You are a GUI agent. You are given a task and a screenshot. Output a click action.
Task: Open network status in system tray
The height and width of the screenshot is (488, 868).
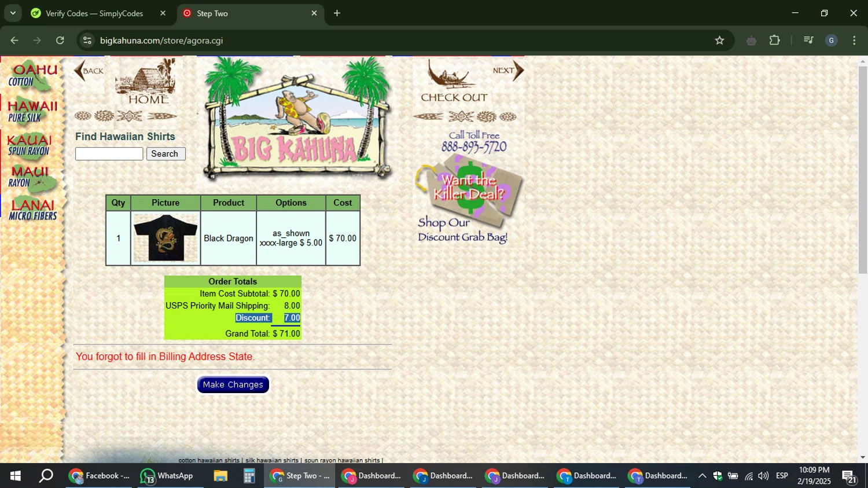749,476
